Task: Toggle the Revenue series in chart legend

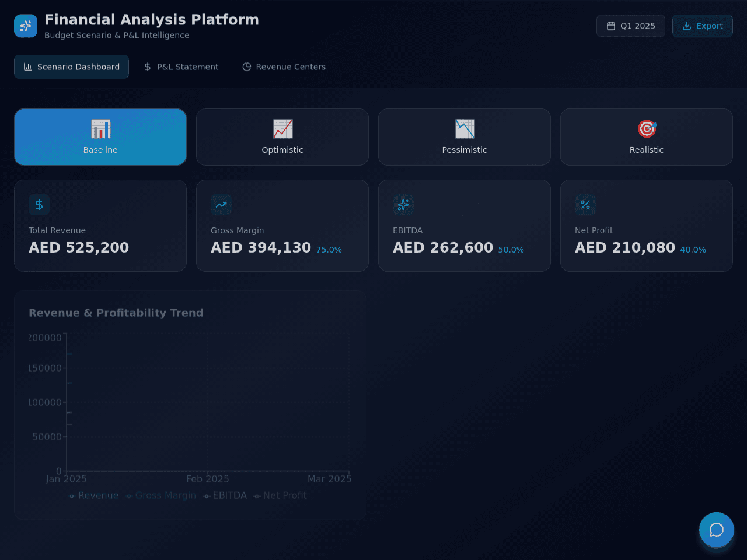Action: (93, 495)
